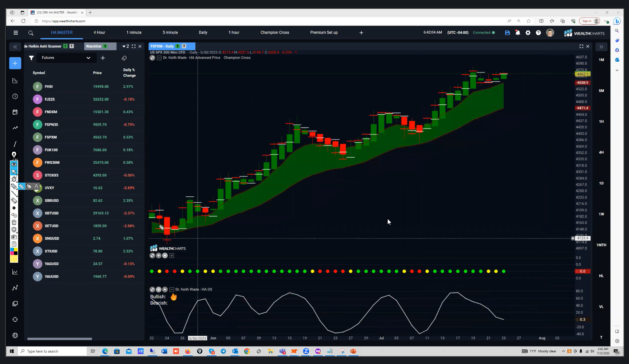
Task: Click the watchlist horizontal scrollbar
Action: 60,339
